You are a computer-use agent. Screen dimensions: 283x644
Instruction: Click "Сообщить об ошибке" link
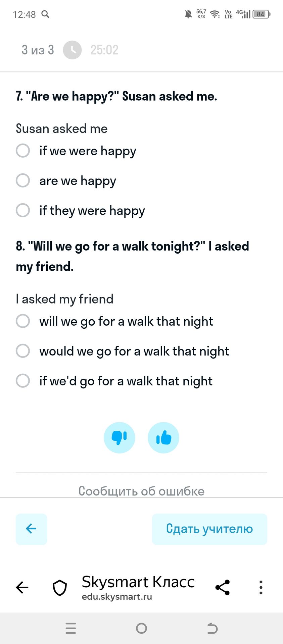point(141,491)
